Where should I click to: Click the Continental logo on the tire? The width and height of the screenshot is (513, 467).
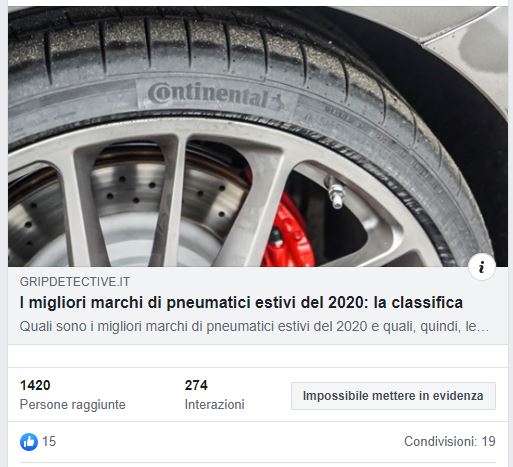217,94
